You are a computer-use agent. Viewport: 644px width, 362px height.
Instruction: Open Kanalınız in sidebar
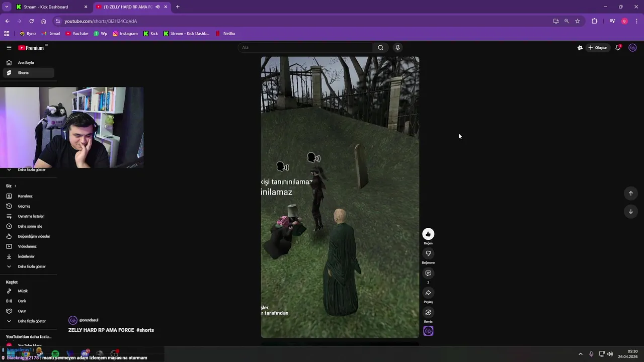(28, 196)
